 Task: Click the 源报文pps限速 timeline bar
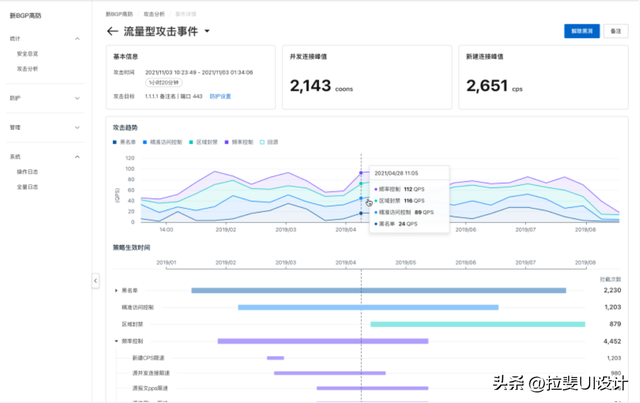(x=372, y=388)
